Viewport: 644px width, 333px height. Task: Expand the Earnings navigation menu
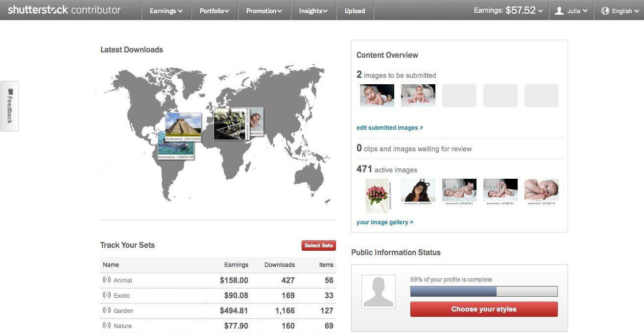pyautogui.click(x=166, y=11)
